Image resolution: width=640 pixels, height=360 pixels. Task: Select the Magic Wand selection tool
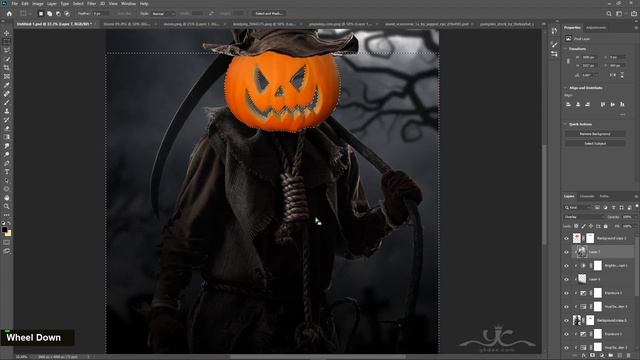coord(7,59)
